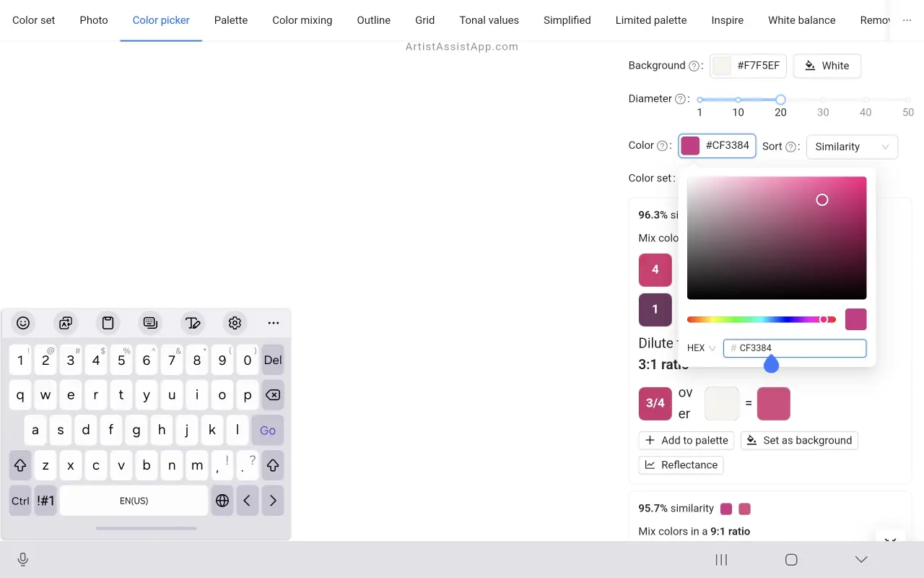Tap the Ctrl key
Image resolution: width=924 pixels, height=578 pixels.
(20, 501)
